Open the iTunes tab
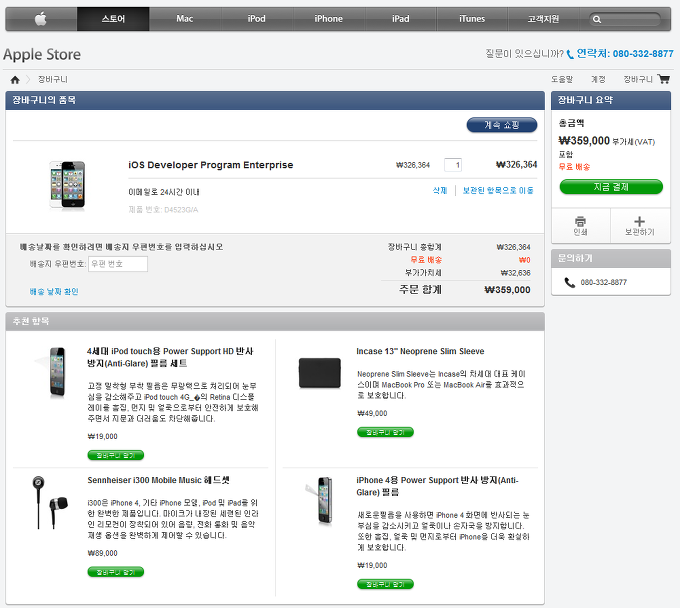 click(472, 19)
